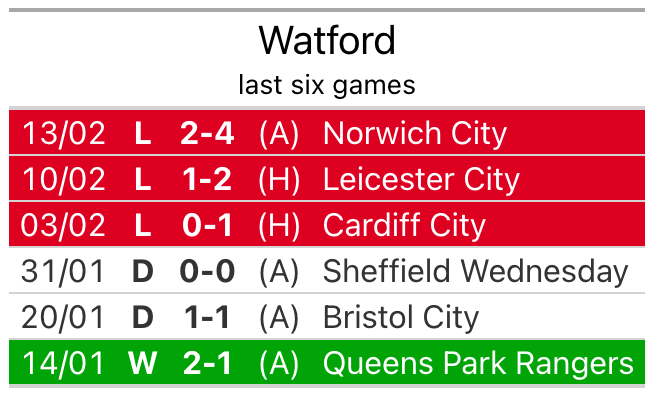Click the 1-1 score at Bristol City

(207, 317)
